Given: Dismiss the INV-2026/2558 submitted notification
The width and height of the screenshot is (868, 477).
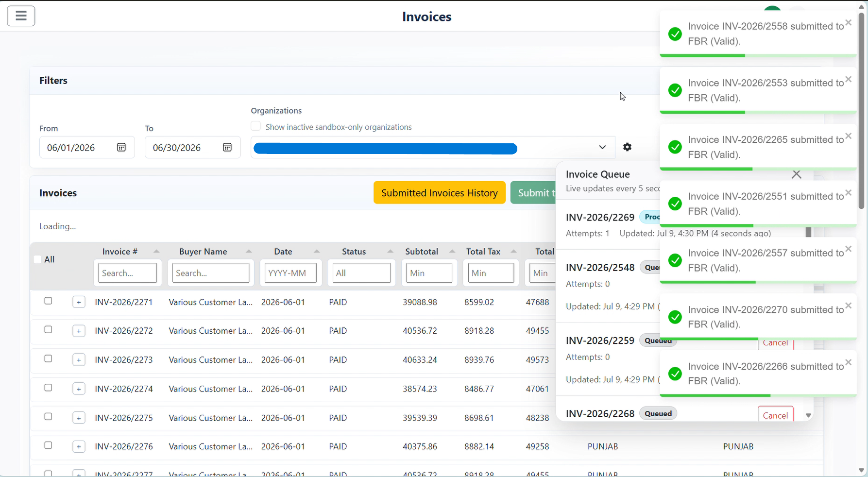Looking at the screenshot, I should click(848, 23).
